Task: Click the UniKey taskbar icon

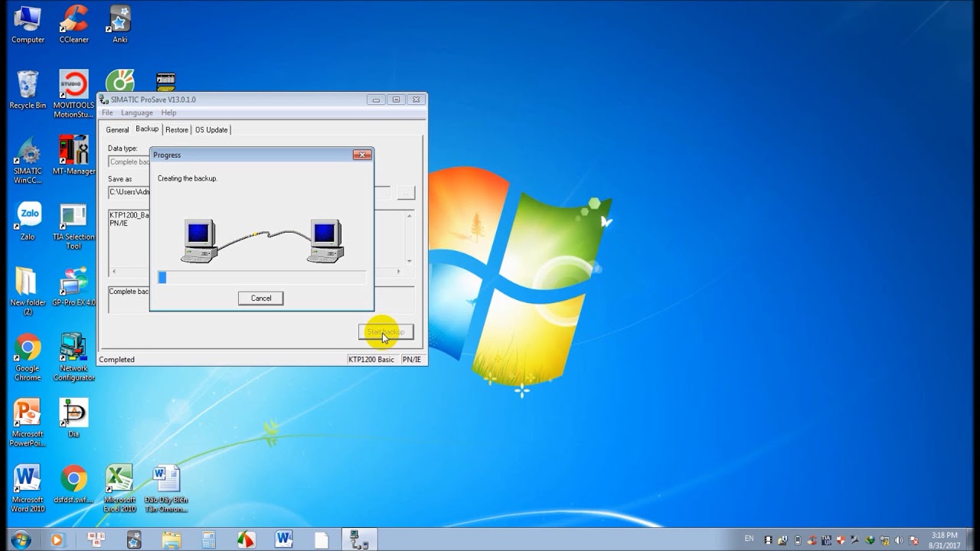Action: click(96, 540)
